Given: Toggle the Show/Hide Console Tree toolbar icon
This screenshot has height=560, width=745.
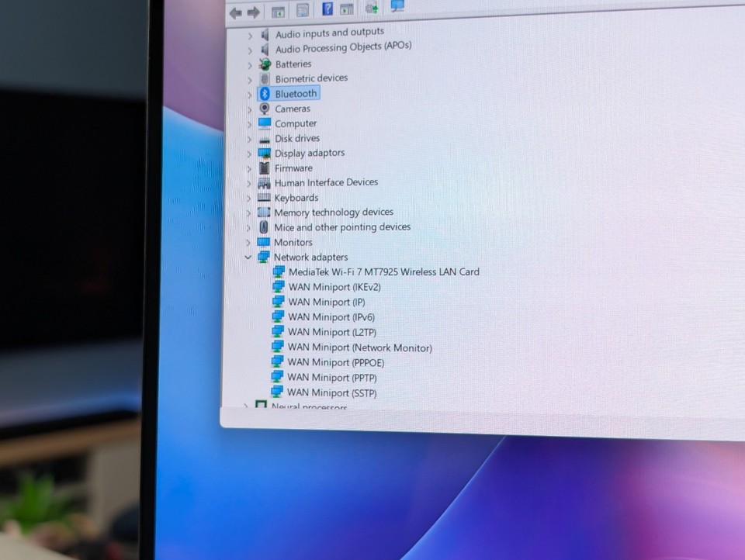Looking at the screenshot, I should (278, 12).
